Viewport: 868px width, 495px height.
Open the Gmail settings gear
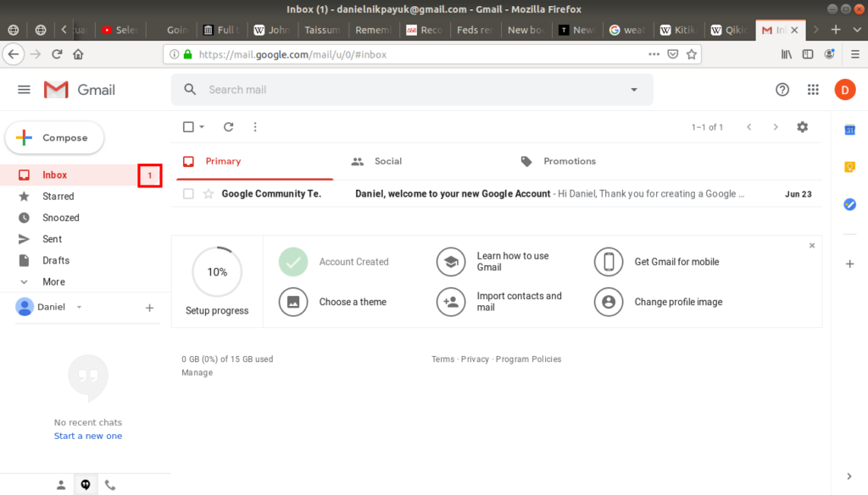coord(802,127)
